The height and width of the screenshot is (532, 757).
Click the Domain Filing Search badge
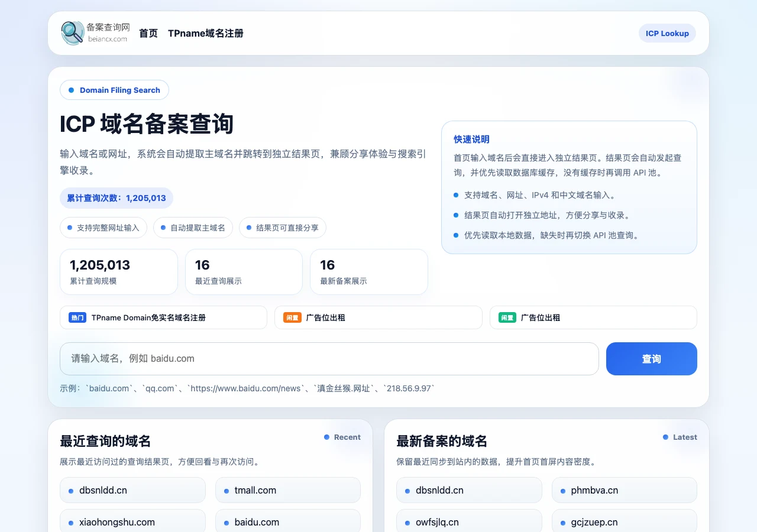114,90
